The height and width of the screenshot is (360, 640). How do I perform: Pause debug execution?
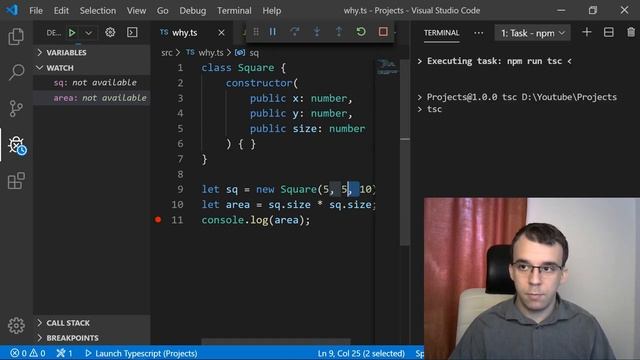point(273,31)
